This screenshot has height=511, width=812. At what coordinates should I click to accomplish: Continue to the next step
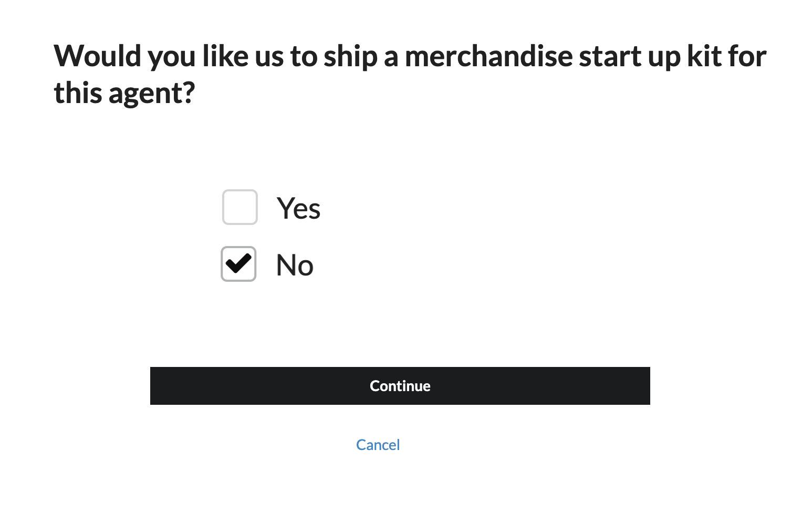pos(400,386)
